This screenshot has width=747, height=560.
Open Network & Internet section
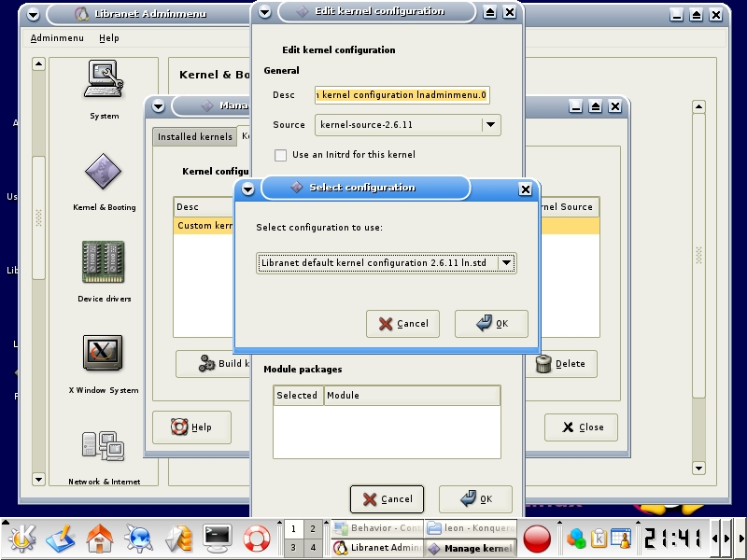[x=104, y=448]
